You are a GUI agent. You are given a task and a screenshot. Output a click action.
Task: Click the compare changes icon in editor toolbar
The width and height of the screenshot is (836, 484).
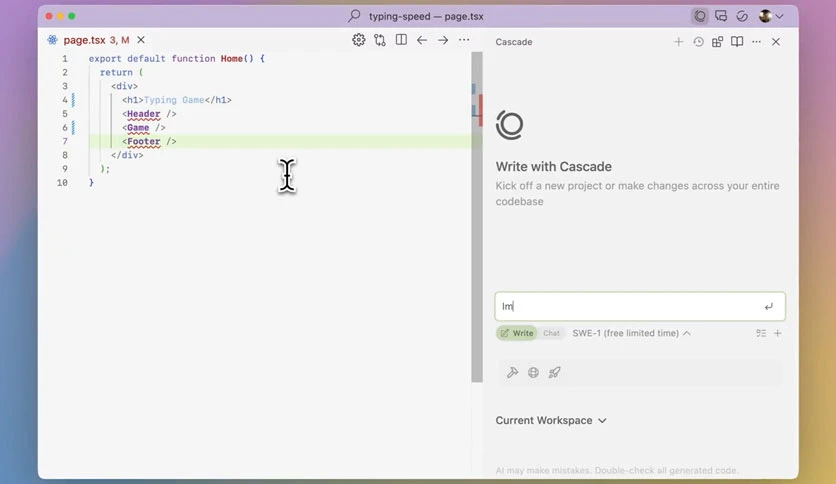click(x=380, y=40)
